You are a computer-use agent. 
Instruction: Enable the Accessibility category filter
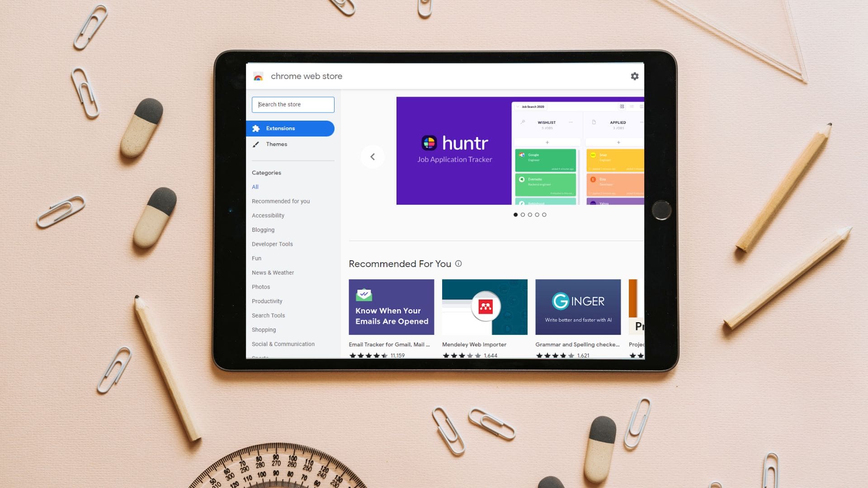[x=268, y=215]
